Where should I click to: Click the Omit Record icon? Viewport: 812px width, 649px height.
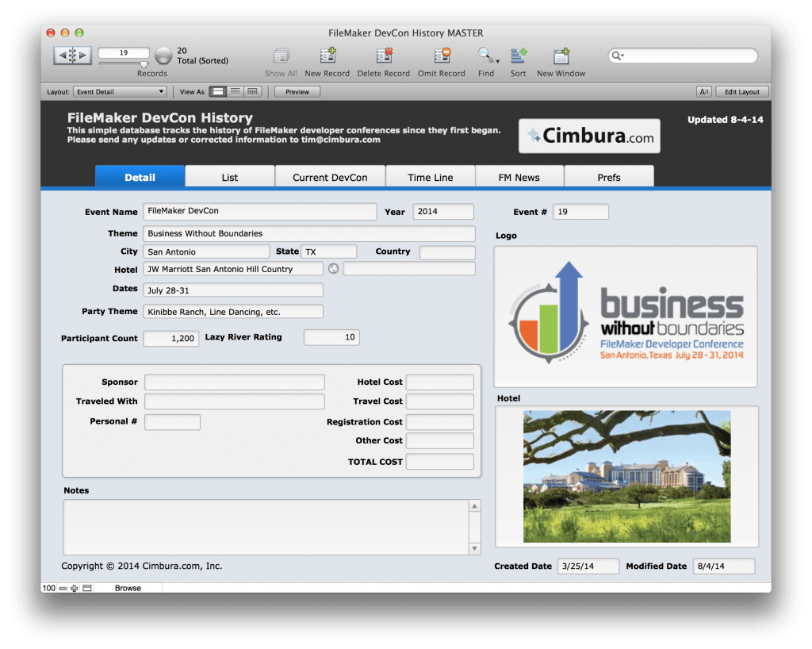click(442, 56)
